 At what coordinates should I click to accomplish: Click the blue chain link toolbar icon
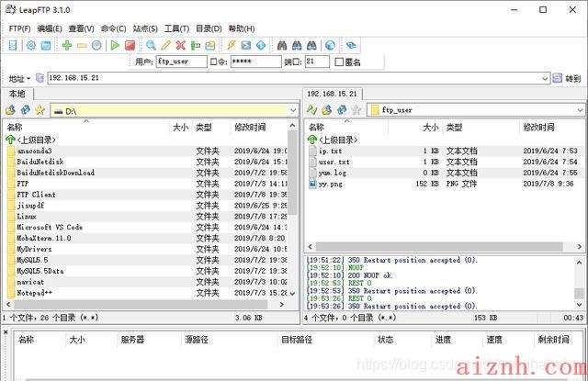coord(351,46)
